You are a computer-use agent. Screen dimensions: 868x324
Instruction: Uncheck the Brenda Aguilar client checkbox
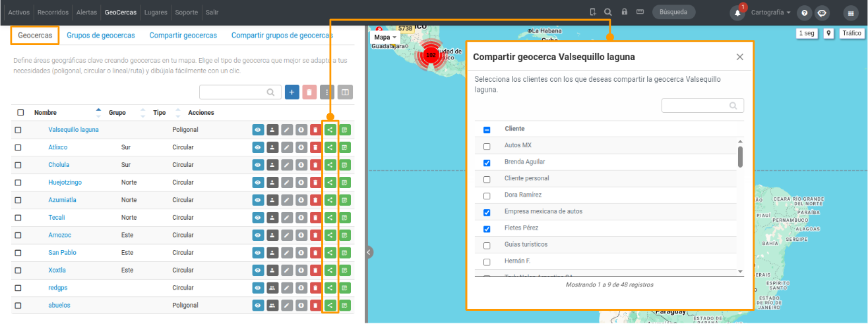point(487,162)
